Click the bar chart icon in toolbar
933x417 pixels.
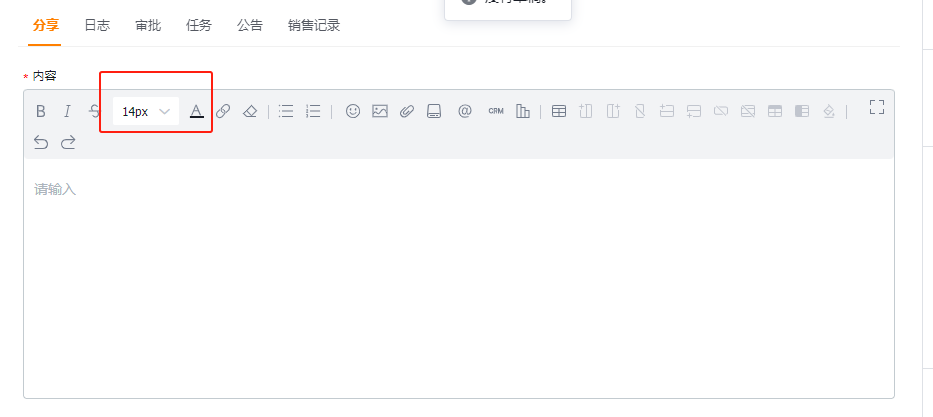pyautogui.click(x=522, y=111)
